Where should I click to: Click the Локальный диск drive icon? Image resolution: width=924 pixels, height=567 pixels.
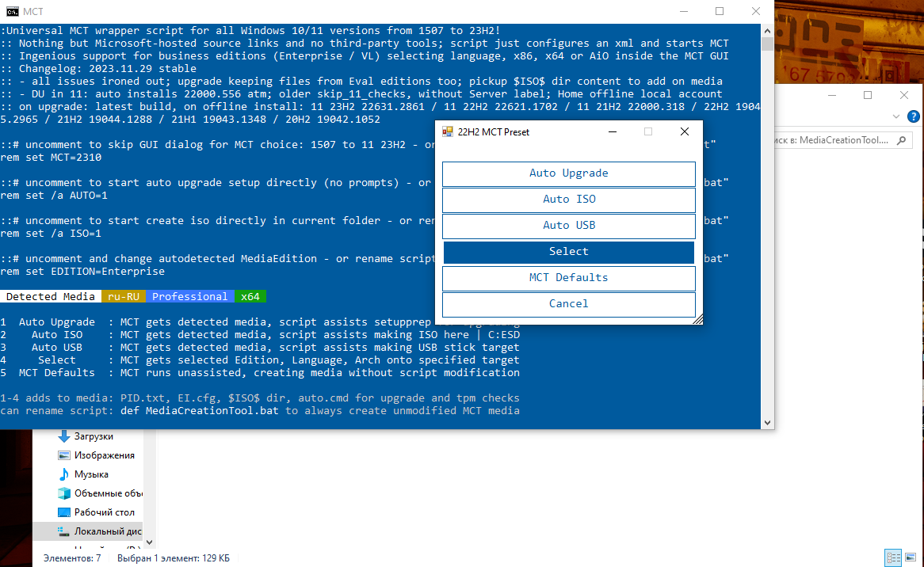64,531
